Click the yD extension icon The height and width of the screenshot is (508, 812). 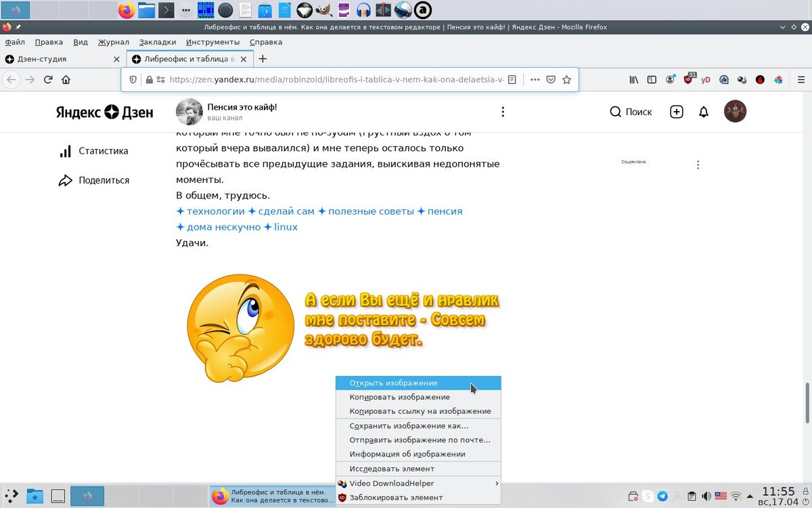point(706,79)
